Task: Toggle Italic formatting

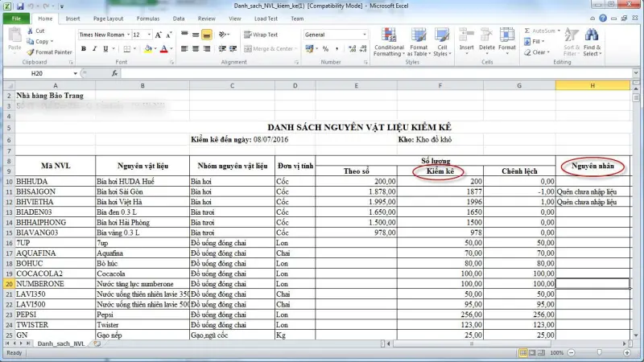Action: pos(94,49)
